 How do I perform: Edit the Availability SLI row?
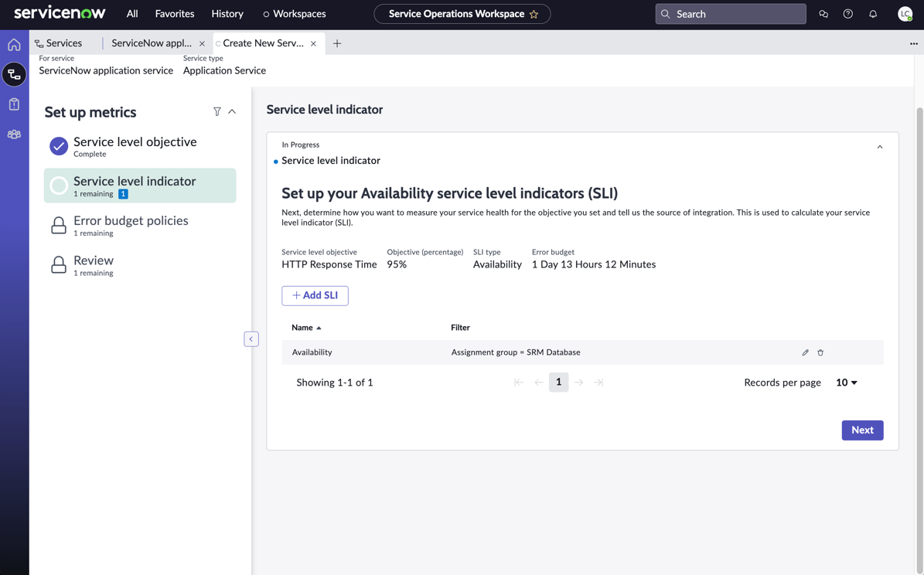(x=805, y=352)
